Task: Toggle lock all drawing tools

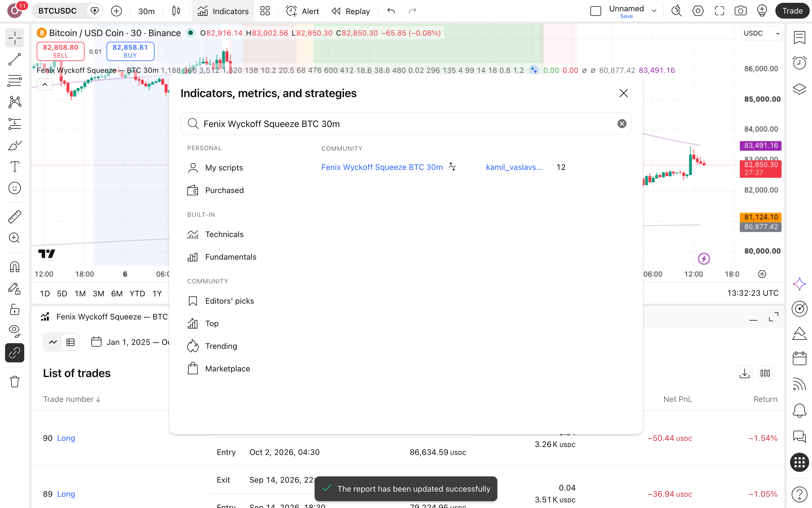Action: click(x=14, y=310)
